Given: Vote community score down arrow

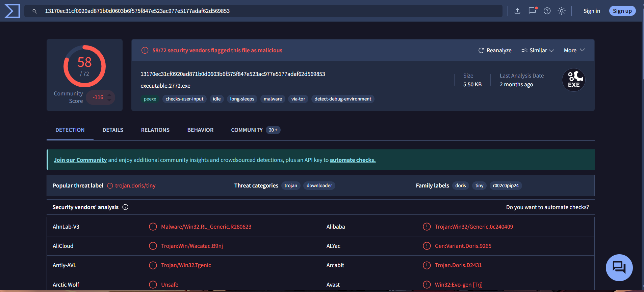Looking at the screenshot, I should [x=109, y=100].
